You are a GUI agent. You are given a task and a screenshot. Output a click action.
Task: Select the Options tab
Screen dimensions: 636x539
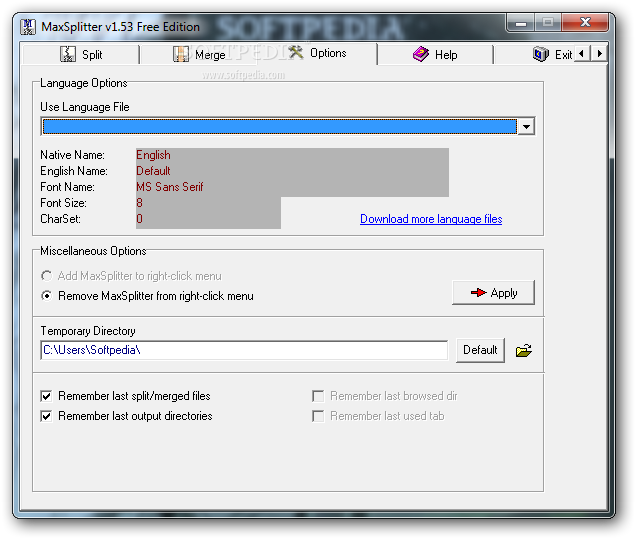317,53
